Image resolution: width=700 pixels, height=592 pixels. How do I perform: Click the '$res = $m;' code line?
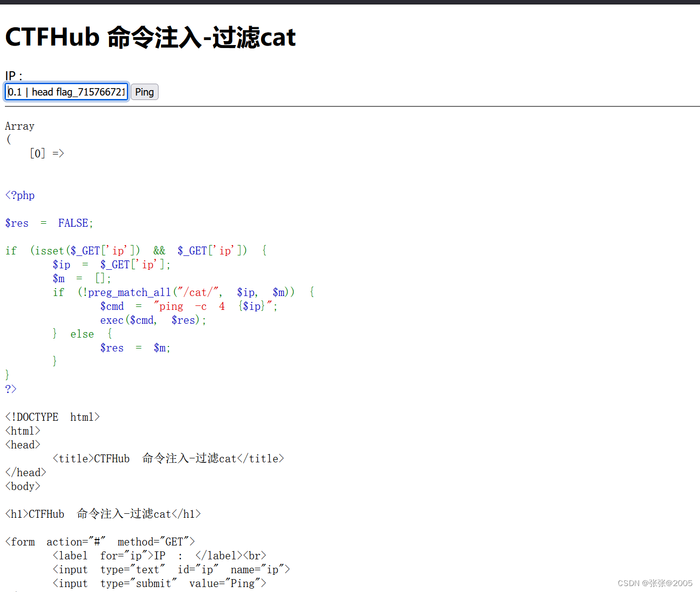pos(135,348)
